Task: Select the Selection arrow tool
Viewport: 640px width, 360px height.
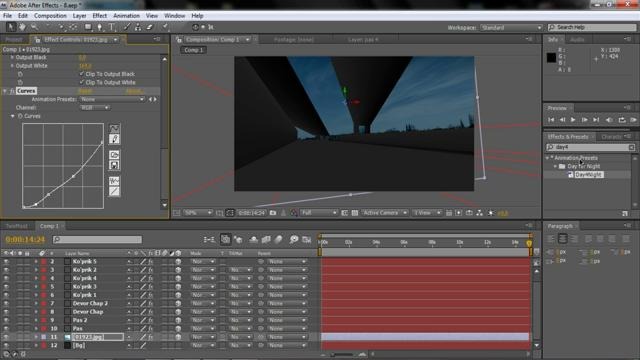Action: (11, 27)
